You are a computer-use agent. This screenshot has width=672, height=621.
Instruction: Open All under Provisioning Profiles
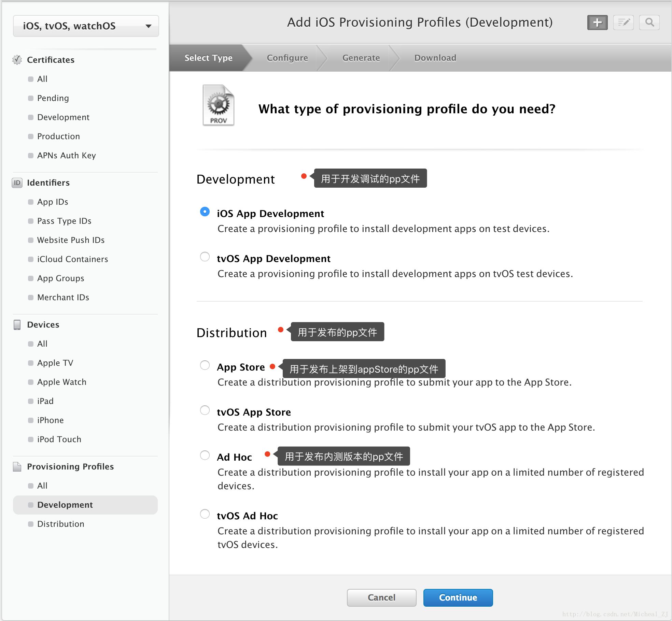[42, 486]
